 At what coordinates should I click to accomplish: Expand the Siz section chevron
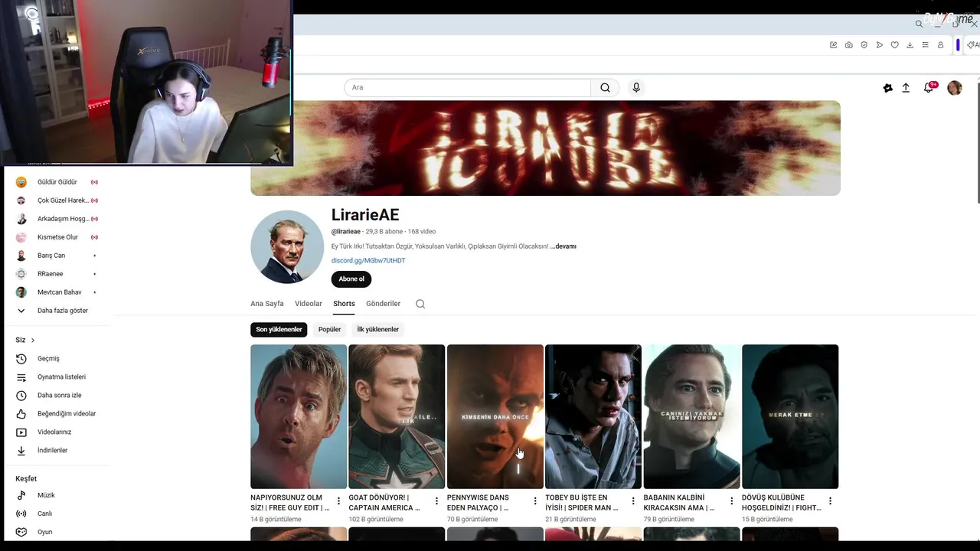[33, 340]
